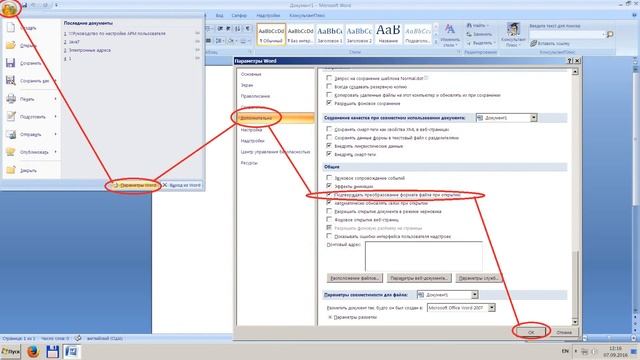Toggle the animation effects checkbox

(x=329, y=186)
